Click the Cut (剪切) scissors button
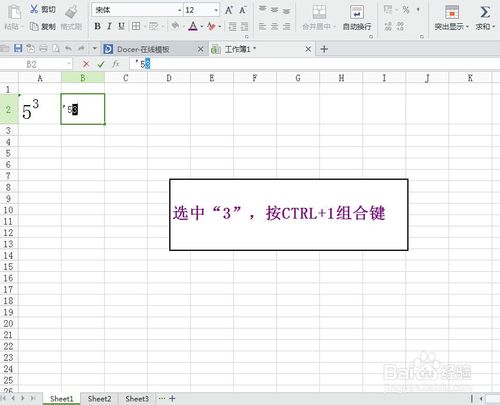The image size is (500, 405). (42, 9)
